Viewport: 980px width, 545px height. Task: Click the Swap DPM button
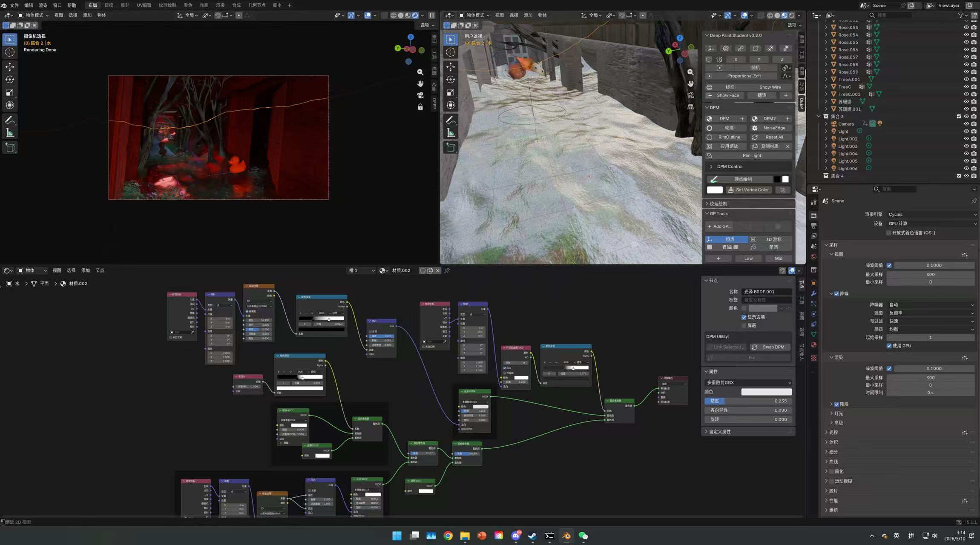tap(770, 347)
